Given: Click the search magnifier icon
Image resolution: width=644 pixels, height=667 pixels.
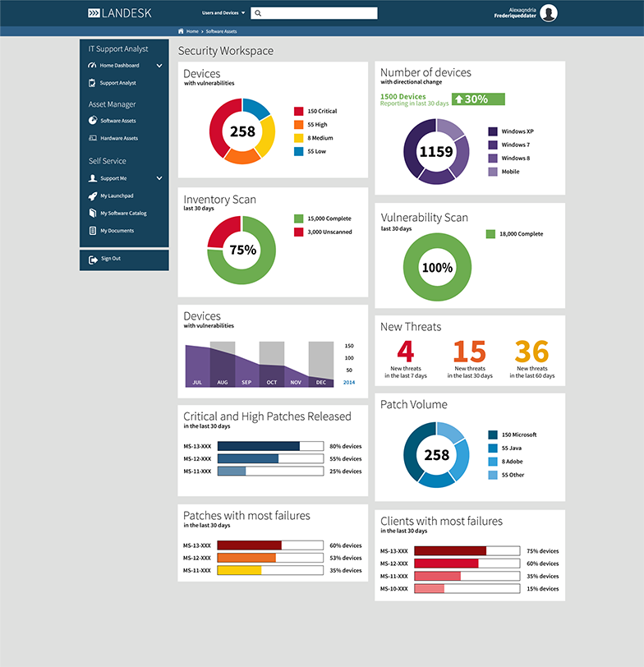Looking at the screenshot, I should [x=258, y=13].
